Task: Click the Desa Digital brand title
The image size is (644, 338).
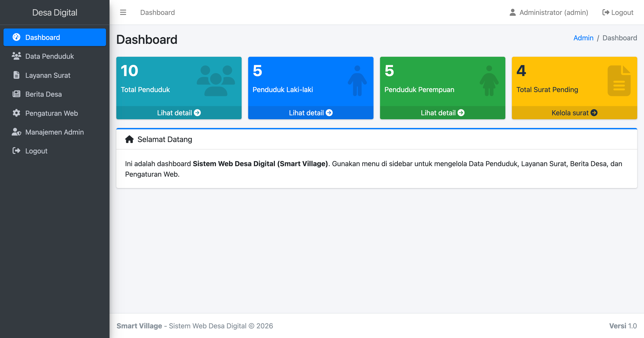Action: click(x=55, y=12)
